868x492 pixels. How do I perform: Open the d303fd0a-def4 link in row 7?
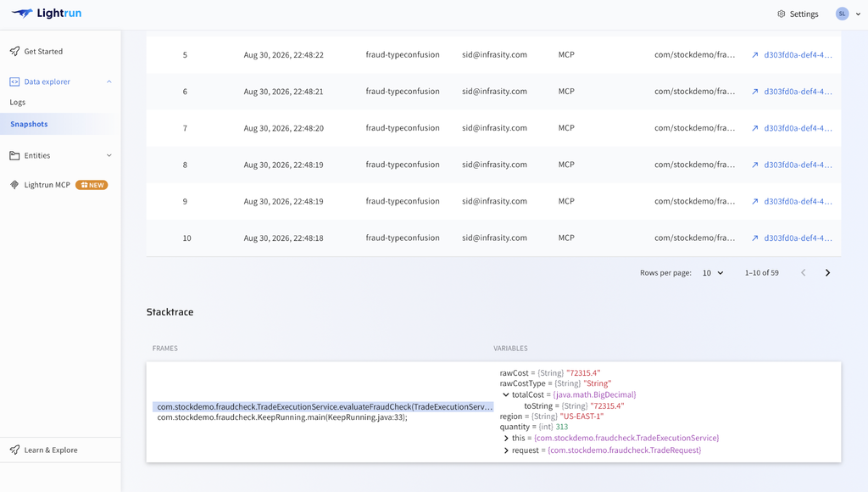pos(798,128)
